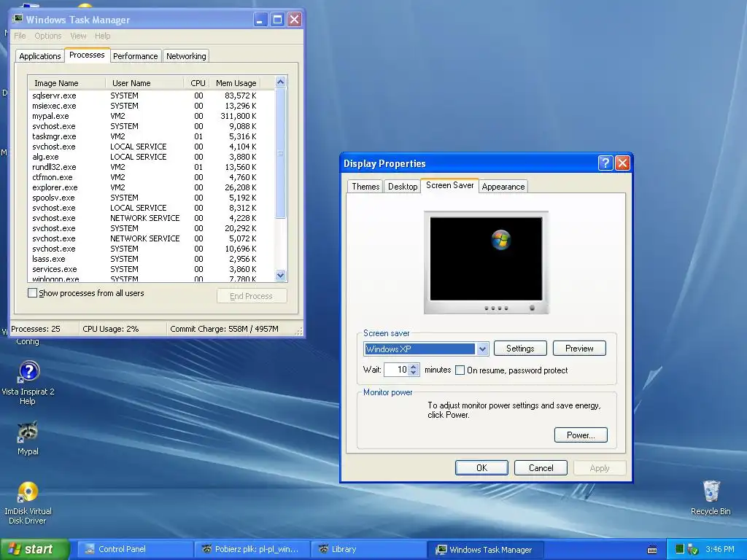
Task: Select the Processes tab
Action: (87, 55)
